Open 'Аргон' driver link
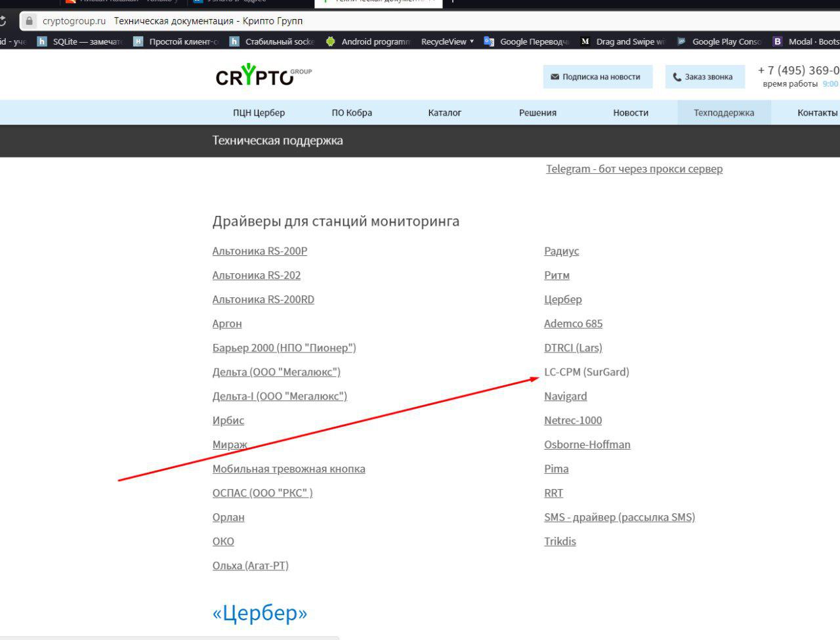840x640 pixels. click(227, 324)
